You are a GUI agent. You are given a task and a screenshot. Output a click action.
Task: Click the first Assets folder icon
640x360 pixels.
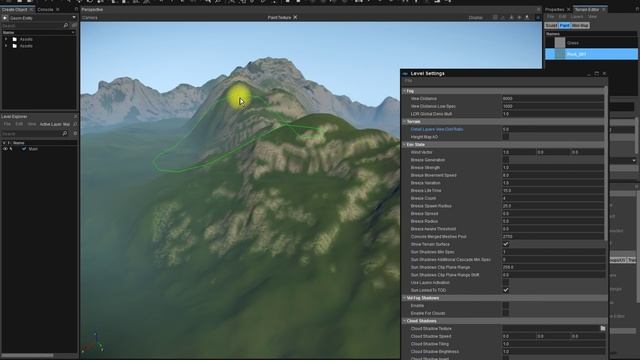tap(15, 39)
